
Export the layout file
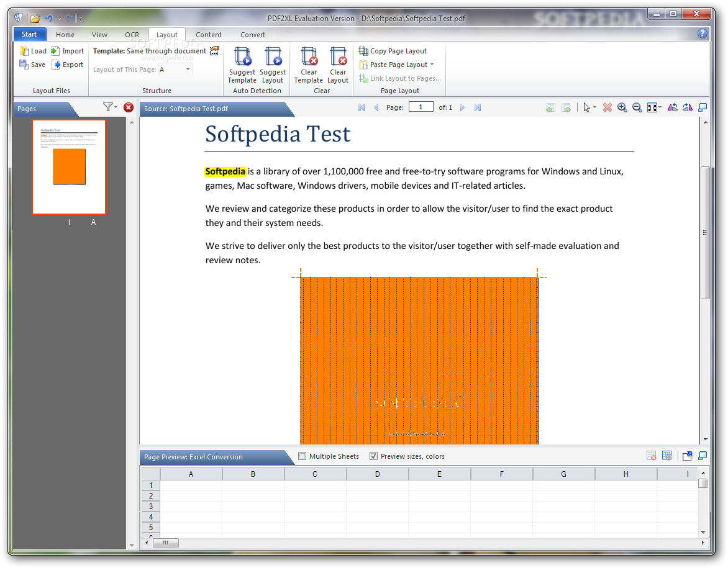[x=67, y=65]
